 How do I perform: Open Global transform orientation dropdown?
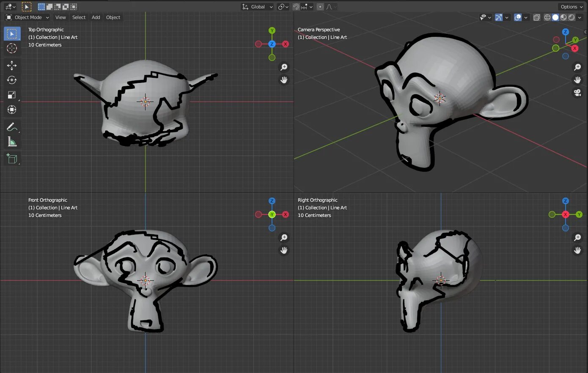tap(257, 7)
